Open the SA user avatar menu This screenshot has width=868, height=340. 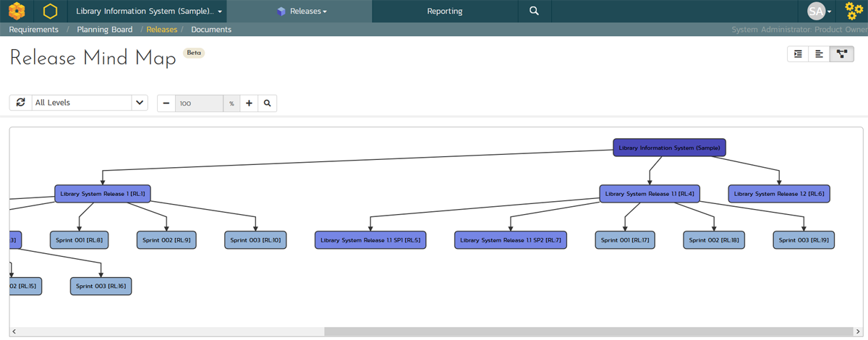(819, 11)
